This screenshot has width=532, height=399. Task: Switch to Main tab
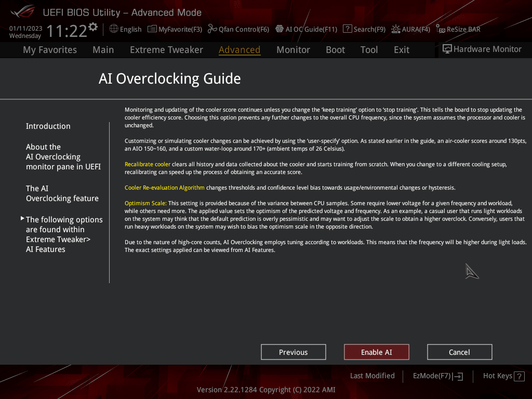[x=103, y=50]
